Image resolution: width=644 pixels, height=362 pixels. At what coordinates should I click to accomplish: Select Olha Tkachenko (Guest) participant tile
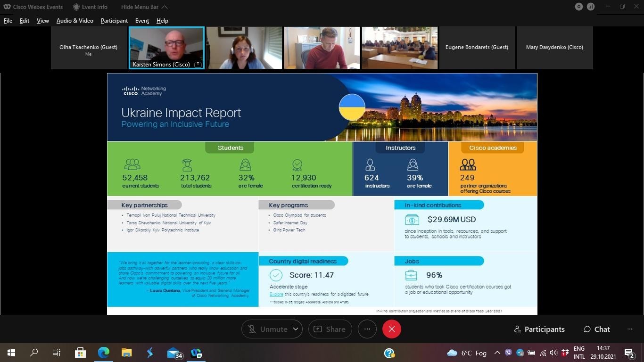(x=88, y=48)
